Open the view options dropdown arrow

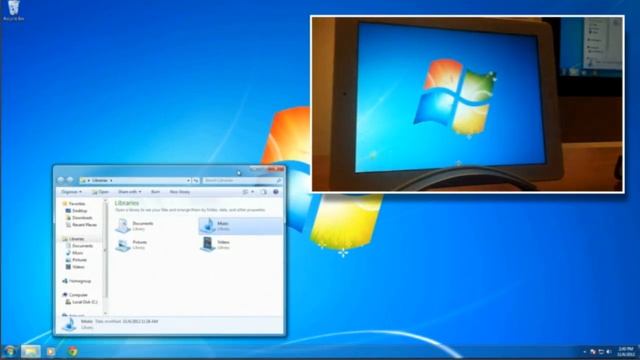(x=253, y=192)
